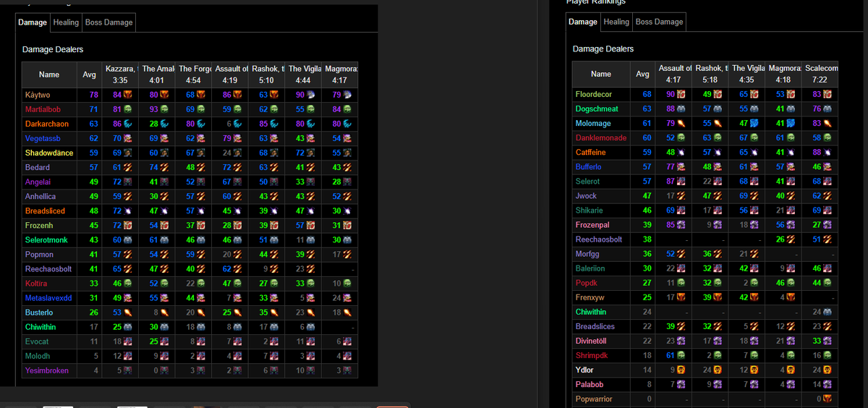Open the Healing tab in right rankings panel
This screenshot has width=868, height=408.
[616, 22]
